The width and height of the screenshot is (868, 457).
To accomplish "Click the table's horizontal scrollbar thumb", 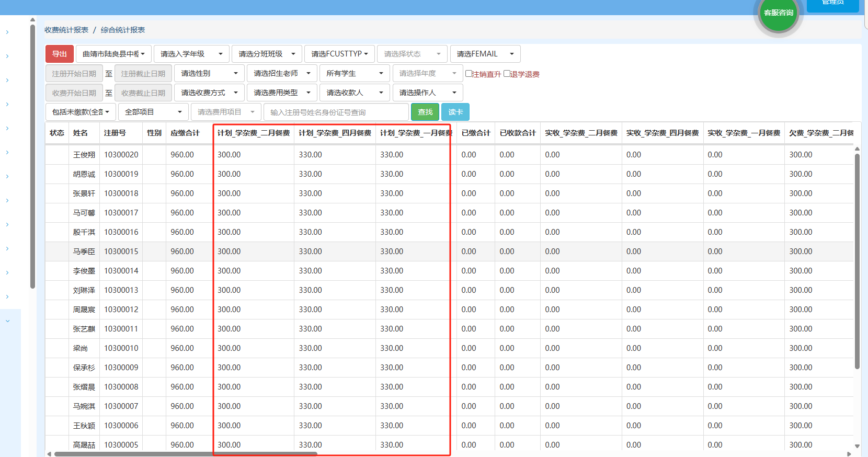I will 186,454.
